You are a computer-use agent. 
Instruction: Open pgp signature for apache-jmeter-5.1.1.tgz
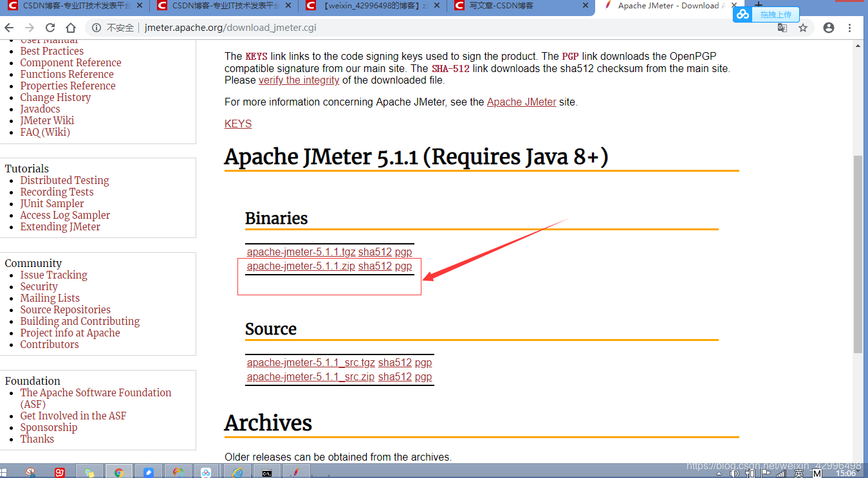(403, 252)
